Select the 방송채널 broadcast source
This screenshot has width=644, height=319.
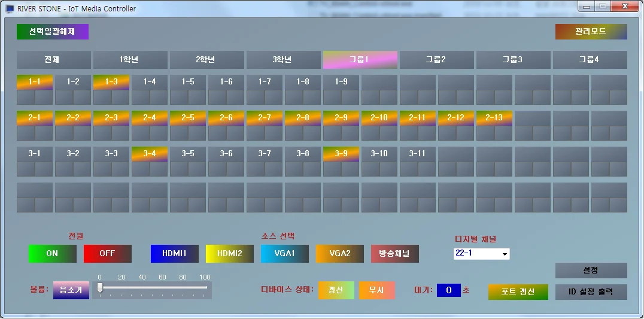[395, 253]
